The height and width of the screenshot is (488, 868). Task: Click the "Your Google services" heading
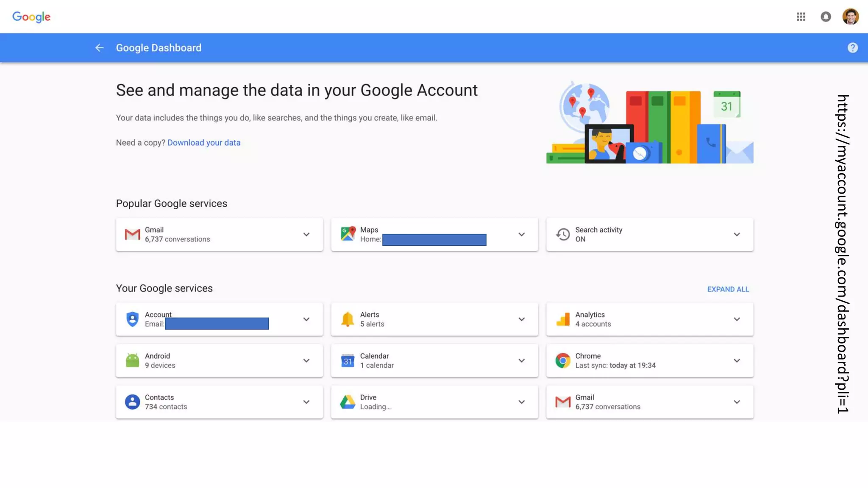[164, 288]
